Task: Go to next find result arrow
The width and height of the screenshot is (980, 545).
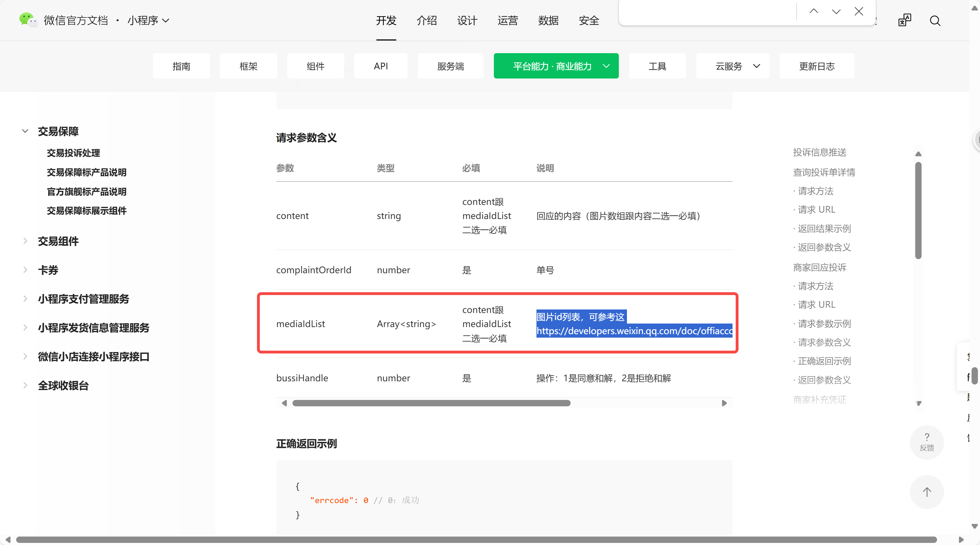Action: coord(836,11)
